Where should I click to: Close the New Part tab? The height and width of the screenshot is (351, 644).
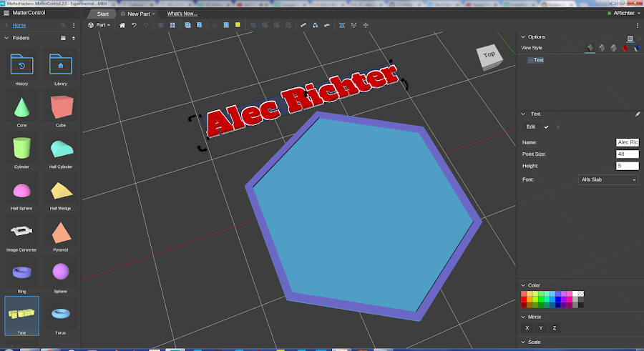pyautogui.click(x=154, y=14)
